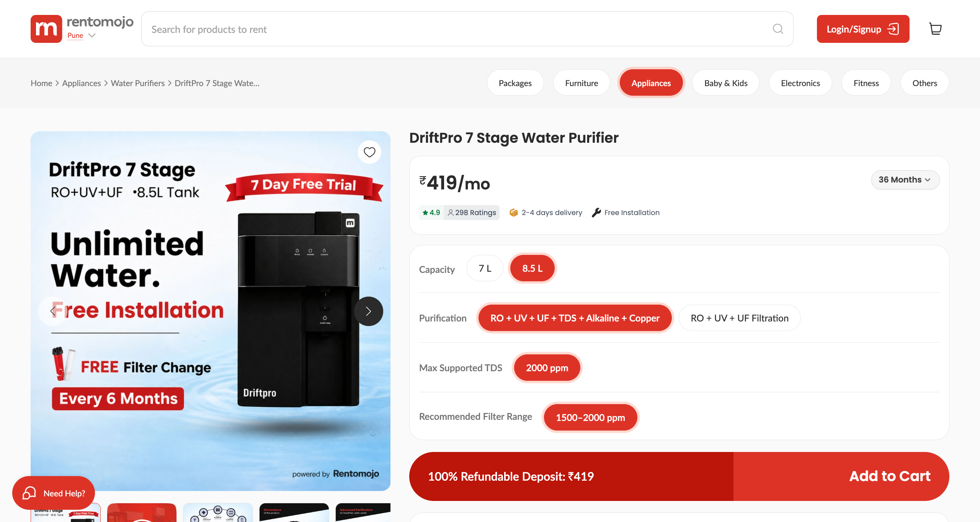Show the previous product image
The width and height of the screenshot is (980, 522).
tap(52, 312)
